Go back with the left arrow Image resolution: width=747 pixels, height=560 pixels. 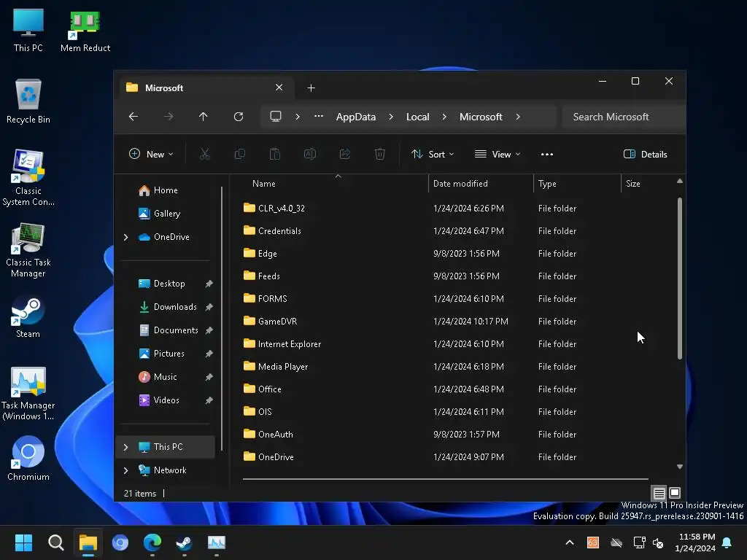[x=133, y=117]
